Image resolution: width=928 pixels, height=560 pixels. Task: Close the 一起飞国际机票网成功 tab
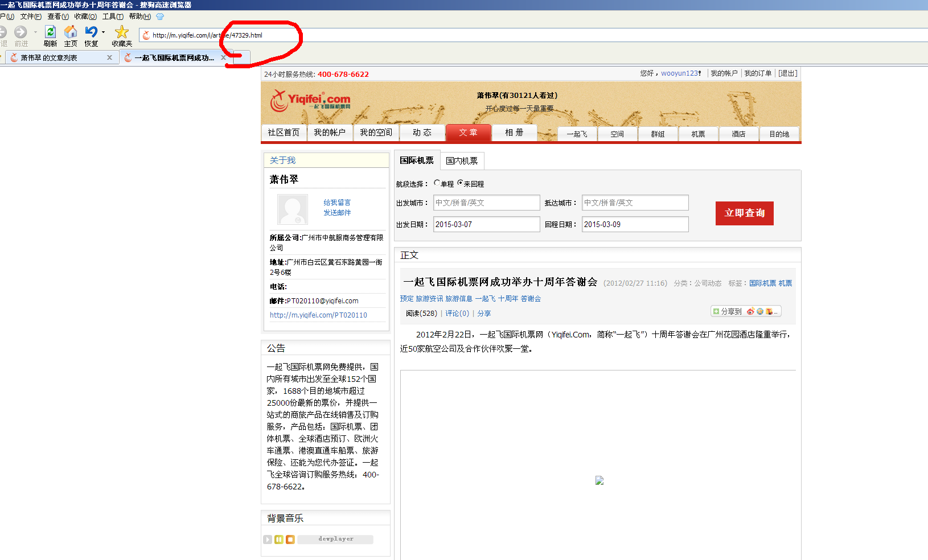[x=223, y=57]
